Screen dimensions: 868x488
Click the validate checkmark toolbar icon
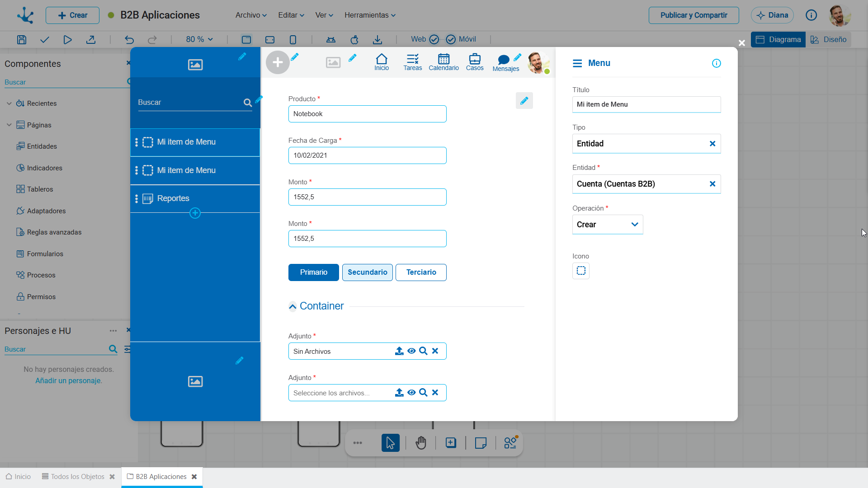tap(44, 40)
